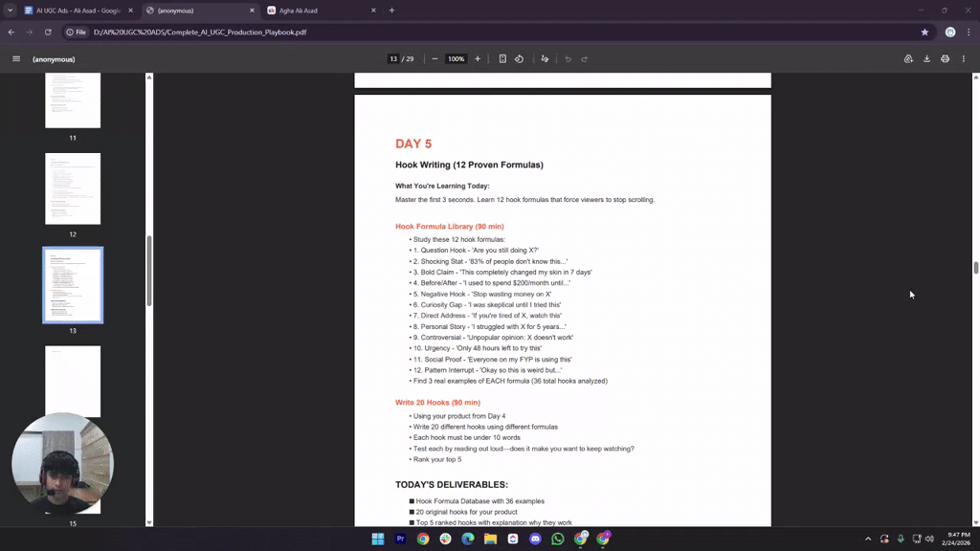The image size is (980, 551).
Task: Edit the page number field
Action: (393, 58)
